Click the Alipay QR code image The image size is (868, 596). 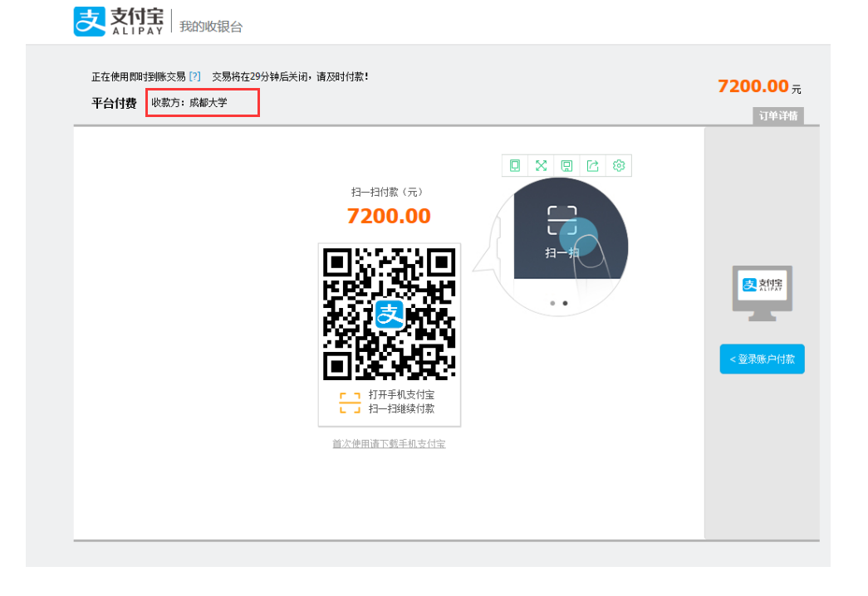click(x=390, y=314)
